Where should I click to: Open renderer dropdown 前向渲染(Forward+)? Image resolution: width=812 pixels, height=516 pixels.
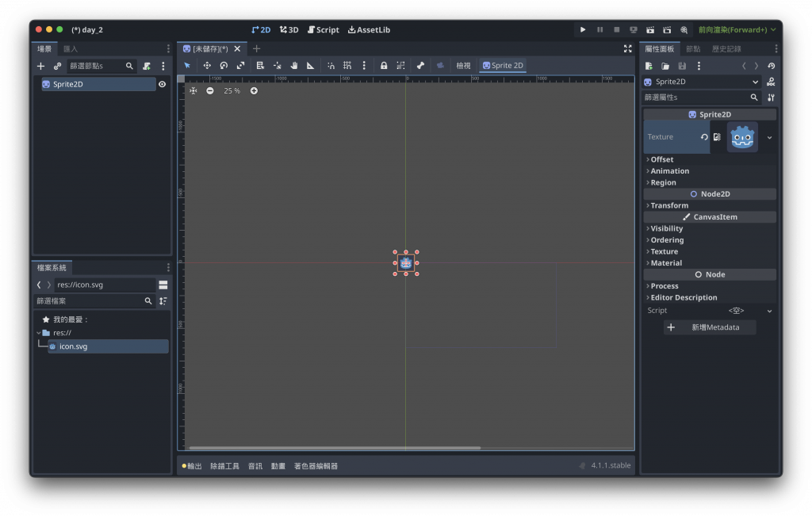tap(737, 29)
